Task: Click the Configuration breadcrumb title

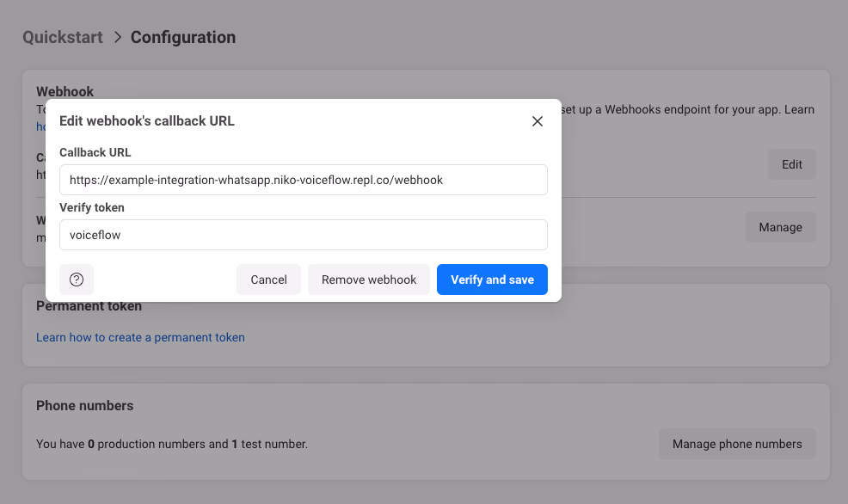Action: click(183, 38)
